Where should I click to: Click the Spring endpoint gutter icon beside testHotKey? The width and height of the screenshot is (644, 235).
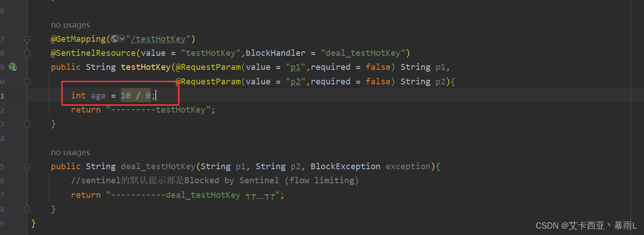pyautogui.click(x=13, y=67)
